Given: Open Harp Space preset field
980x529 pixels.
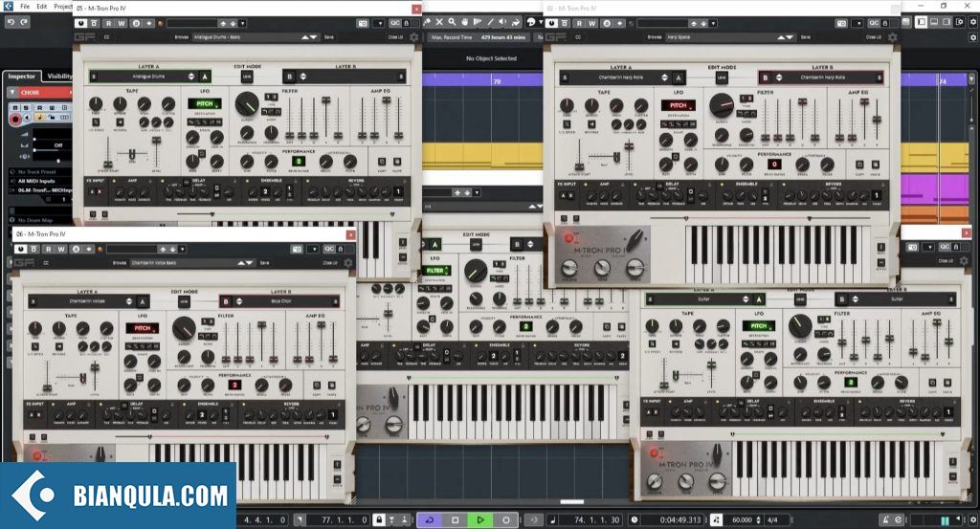Looking at the screenshot, I should tap(722, 37).
